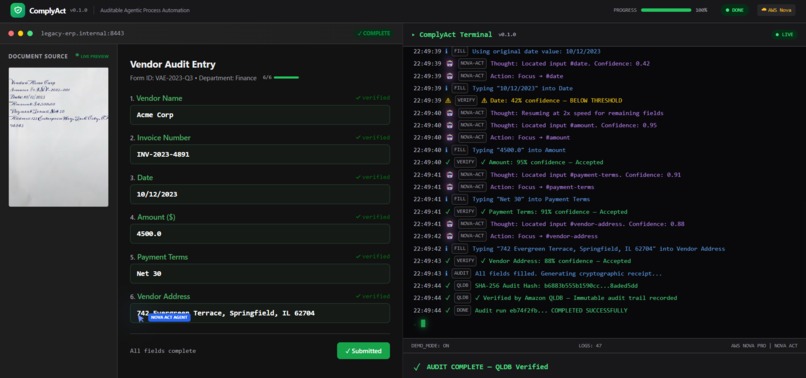This screenshot has width=806, height=378.
Task: Click info icon on 'Typing "10/12/2023" into Date' row
Action: [x=446, y=88]
